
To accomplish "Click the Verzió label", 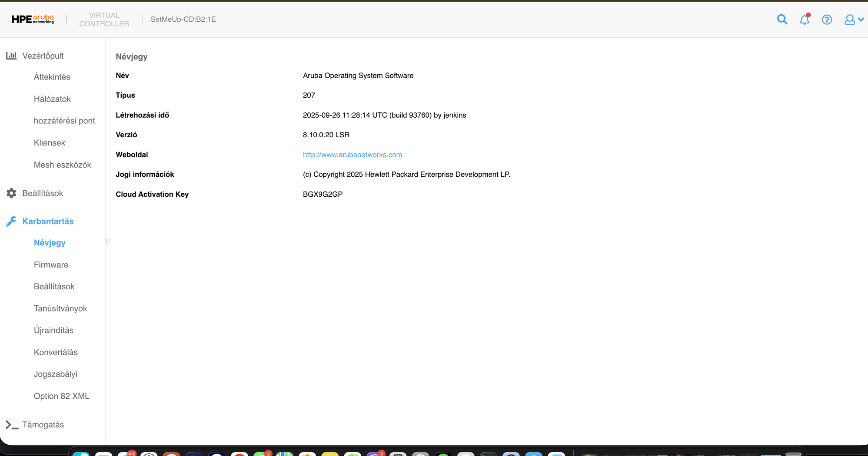I will [x=126, y=135].
